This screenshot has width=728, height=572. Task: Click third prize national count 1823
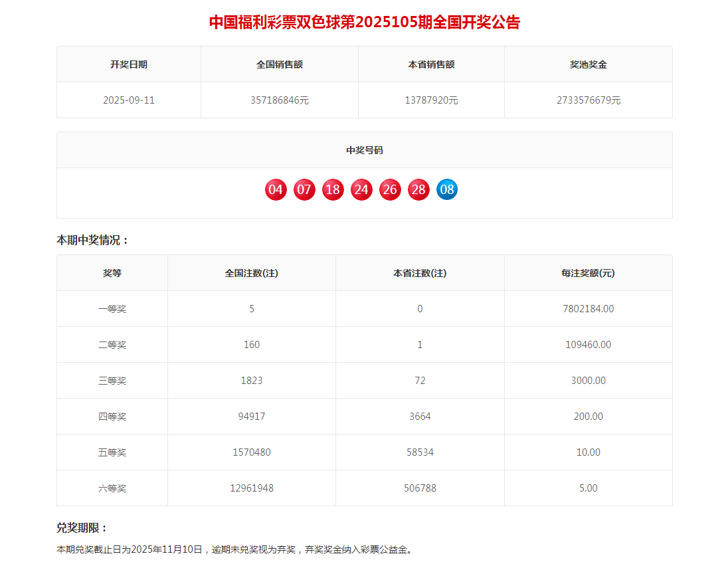point(252,381)
